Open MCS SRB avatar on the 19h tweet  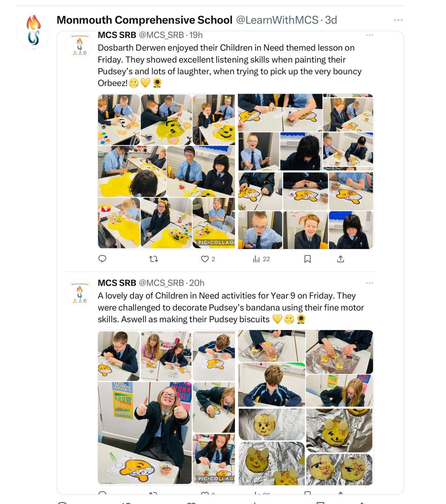tap(79, 44)
